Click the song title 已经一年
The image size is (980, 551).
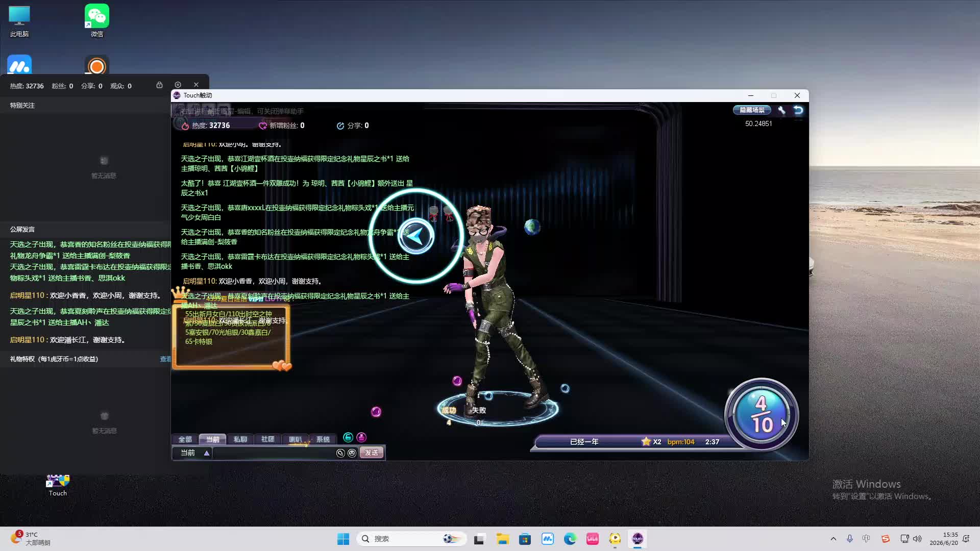click(584, 442)
